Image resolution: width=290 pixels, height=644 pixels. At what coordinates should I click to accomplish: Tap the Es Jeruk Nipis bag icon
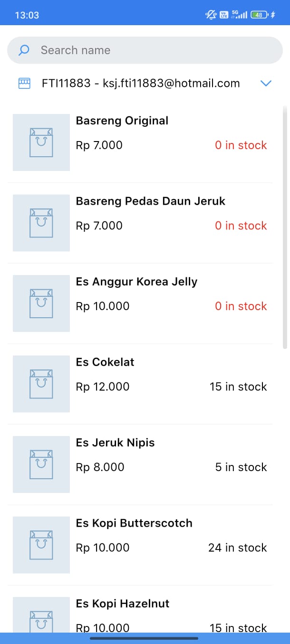pos(41,464)
